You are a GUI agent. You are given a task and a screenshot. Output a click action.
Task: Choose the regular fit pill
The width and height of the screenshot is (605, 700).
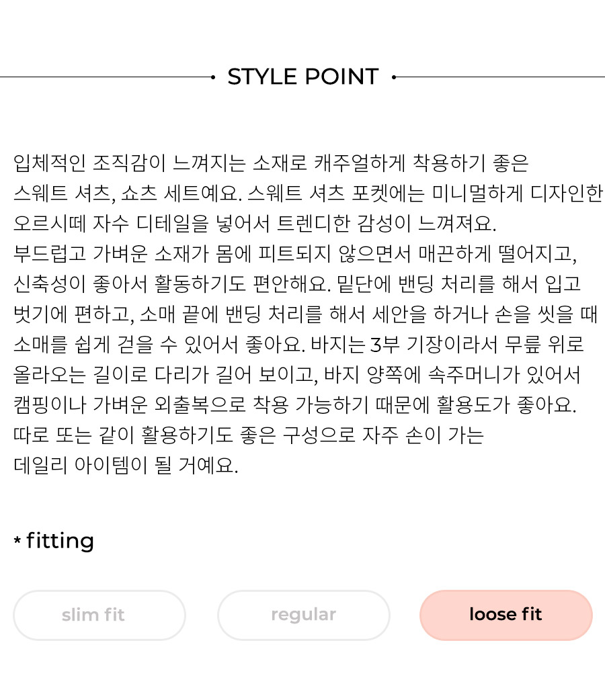point(303,615)
